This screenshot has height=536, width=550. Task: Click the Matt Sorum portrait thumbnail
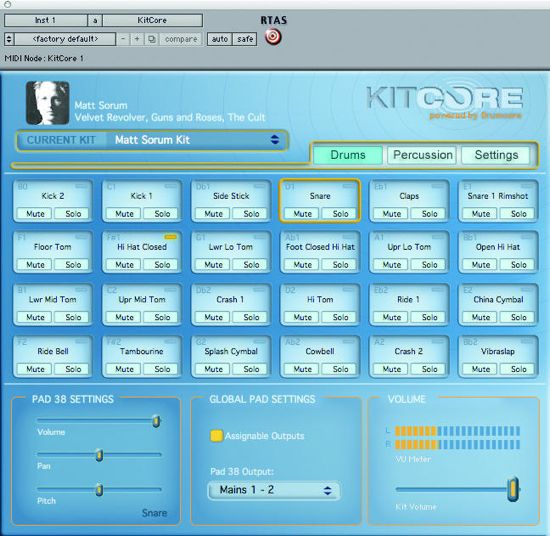click(48, 103)
